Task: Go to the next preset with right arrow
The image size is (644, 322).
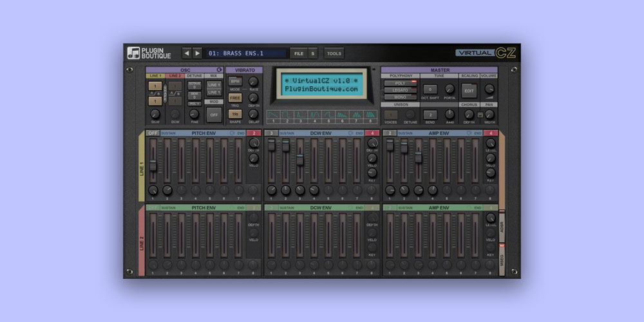Action: coord(198,53)
